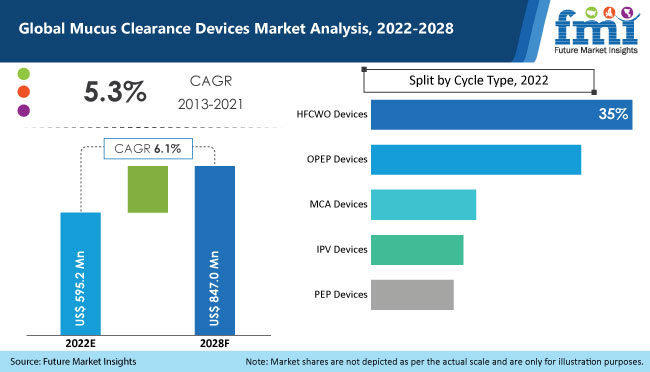The height and width of the screenshot is (372, 650).
Task: Click the CAGR 6.1% label box
Action: click(x=148, y=148)
